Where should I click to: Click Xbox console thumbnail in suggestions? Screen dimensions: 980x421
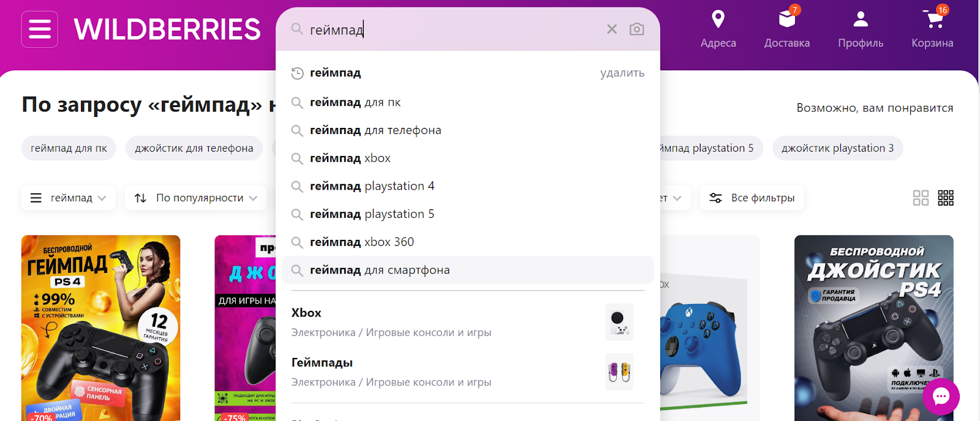coord(619,322)
